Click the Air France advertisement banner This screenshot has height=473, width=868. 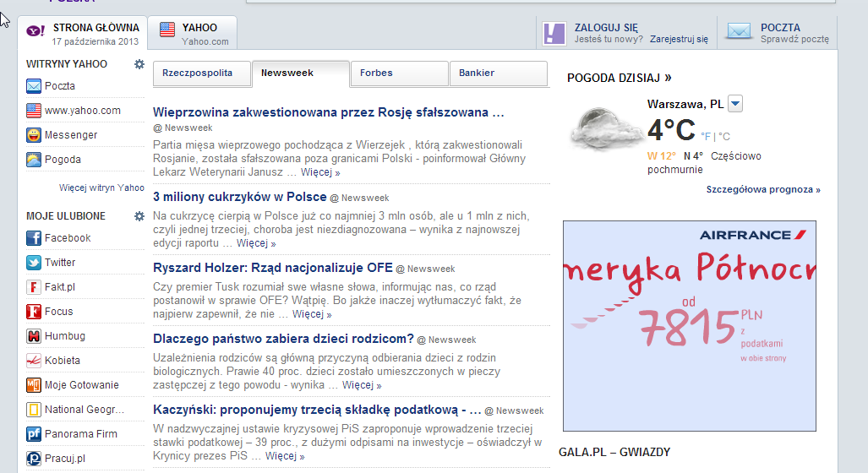click(689, 326)
